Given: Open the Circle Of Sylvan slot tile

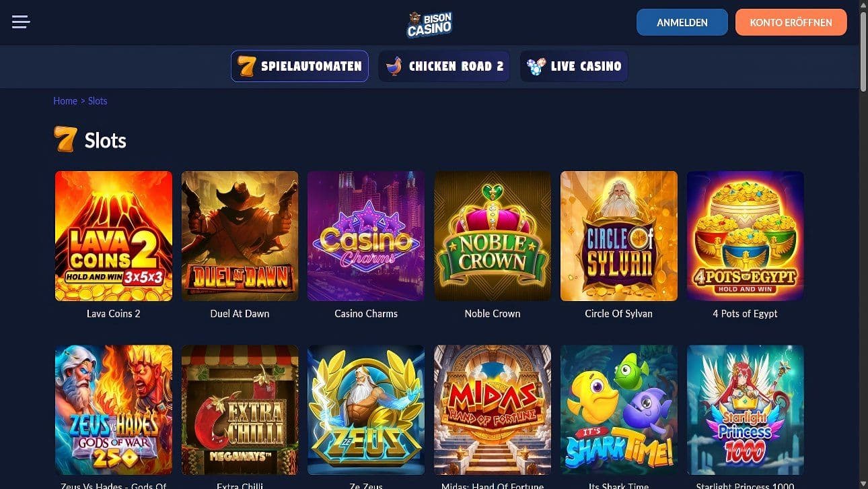Looking at the screenshot, I should click(x=619, y=236).
